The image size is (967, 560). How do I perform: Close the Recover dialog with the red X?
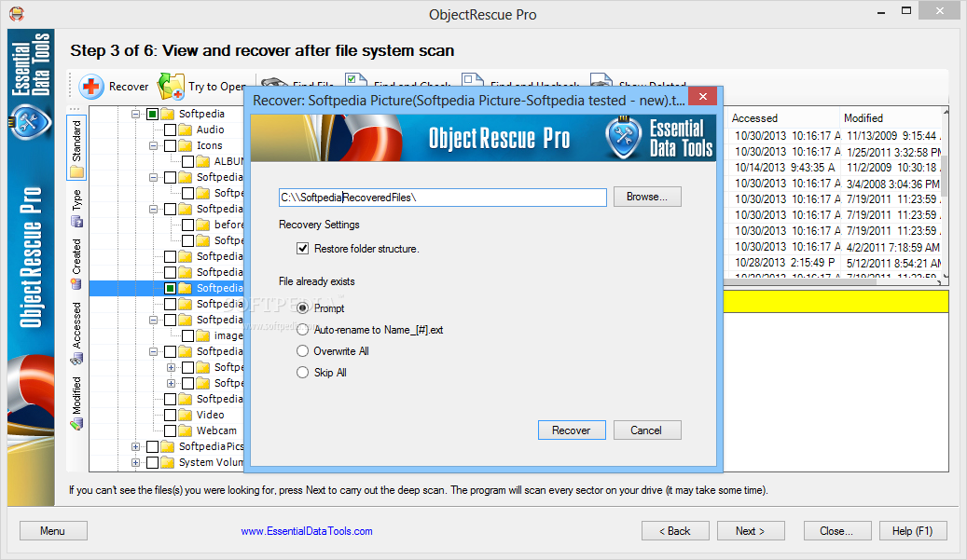(702, 97)
